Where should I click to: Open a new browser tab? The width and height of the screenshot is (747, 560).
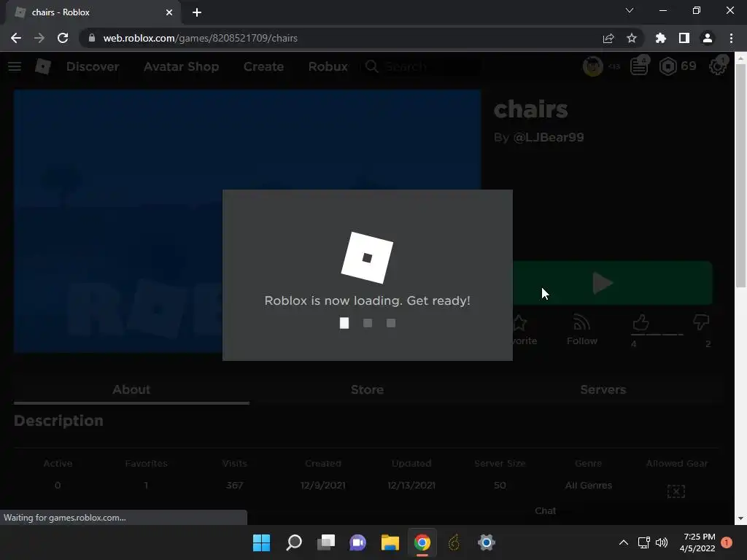point(197,12)
